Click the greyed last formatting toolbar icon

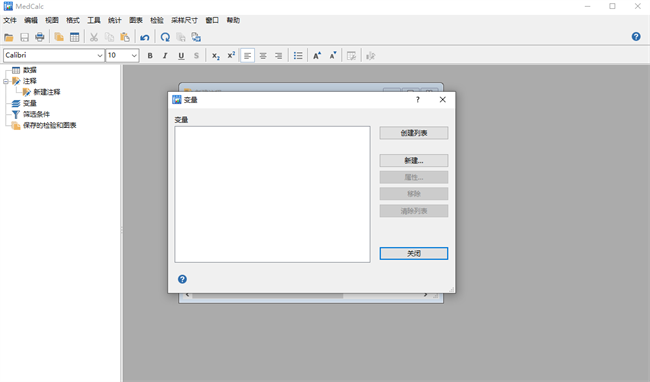point(371,56)
